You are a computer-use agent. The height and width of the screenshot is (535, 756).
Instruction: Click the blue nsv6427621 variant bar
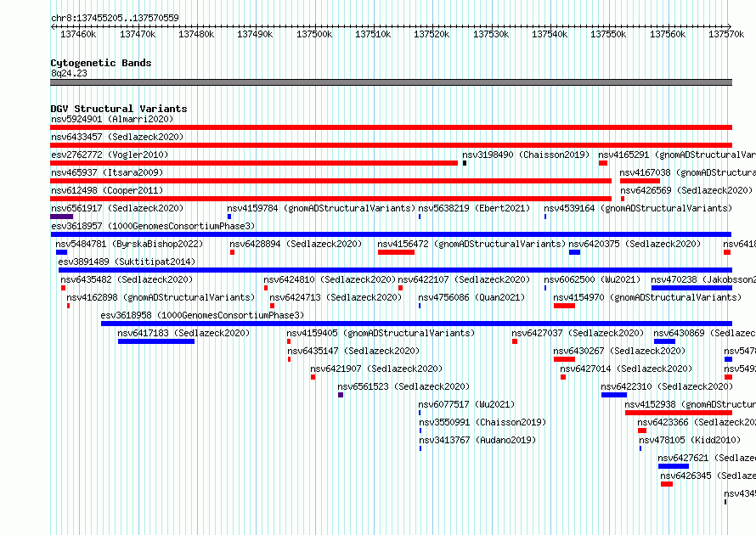[x=674, y=466]
